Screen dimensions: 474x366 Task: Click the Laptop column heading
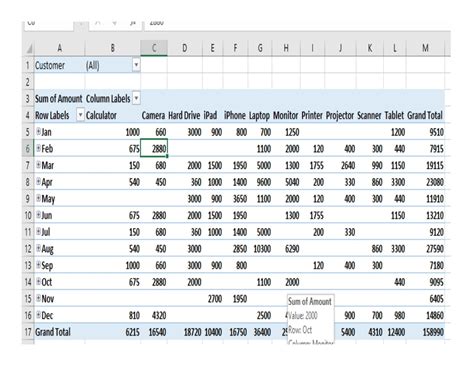click(259, 115)
